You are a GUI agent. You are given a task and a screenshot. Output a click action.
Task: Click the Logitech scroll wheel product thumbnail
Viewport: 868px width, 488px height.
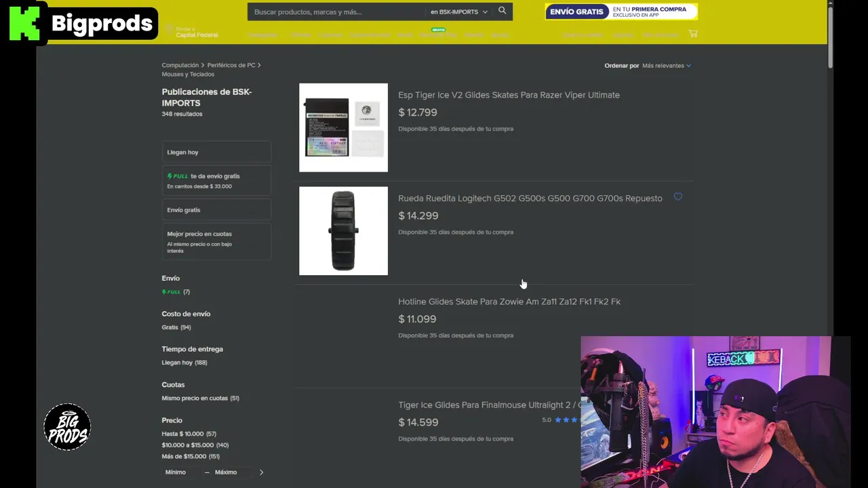point(343,231)
